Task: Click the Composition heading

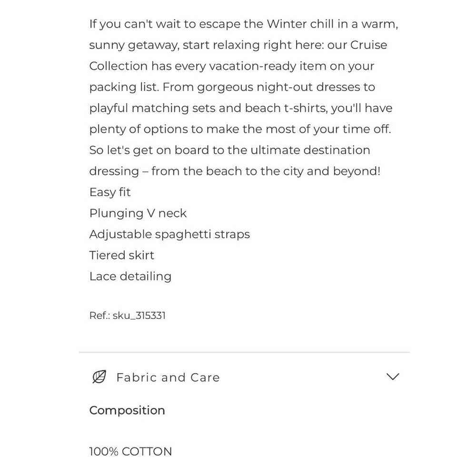Action: pyautogui.click(x=127, y=410)
